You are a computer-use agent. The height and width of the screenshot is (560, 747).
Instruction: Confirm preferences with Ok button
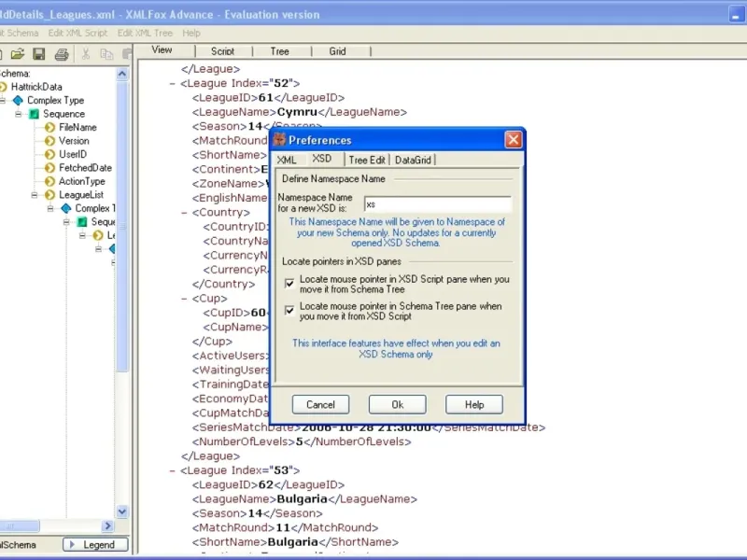pos(398,405)
